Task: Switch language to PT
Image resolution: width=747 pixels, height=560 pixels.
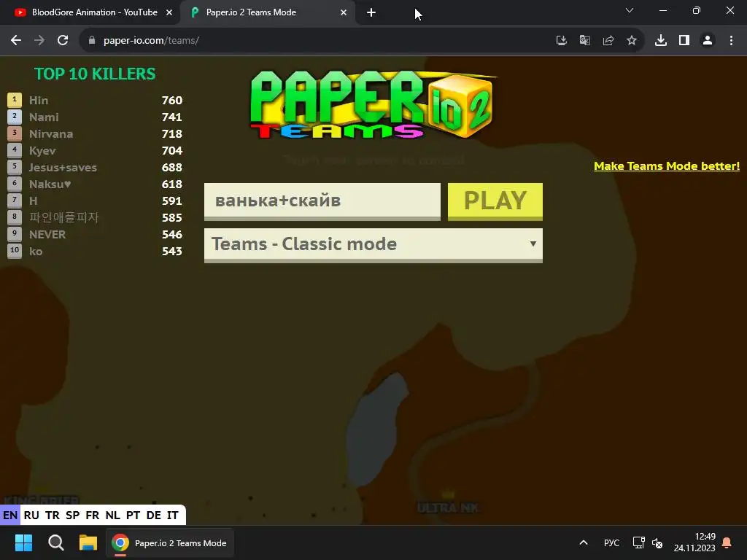Action: coord(133,516)
